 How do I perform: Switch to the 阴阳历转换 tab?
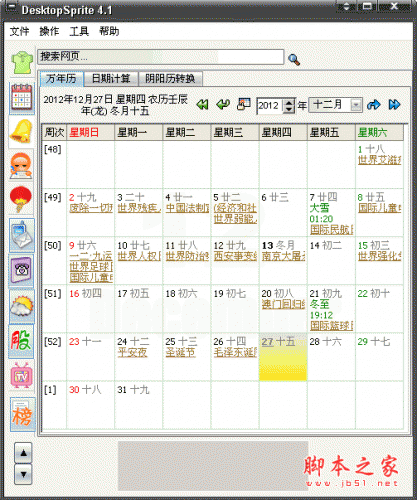click(x=170, y=79)
